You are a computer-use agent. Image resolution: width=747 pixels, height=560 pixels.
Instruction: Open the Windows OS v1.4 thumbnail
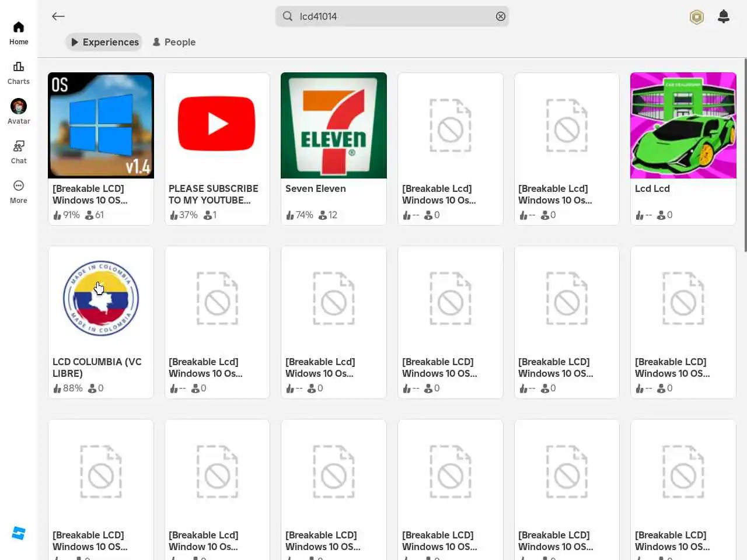tap(101, 125)
